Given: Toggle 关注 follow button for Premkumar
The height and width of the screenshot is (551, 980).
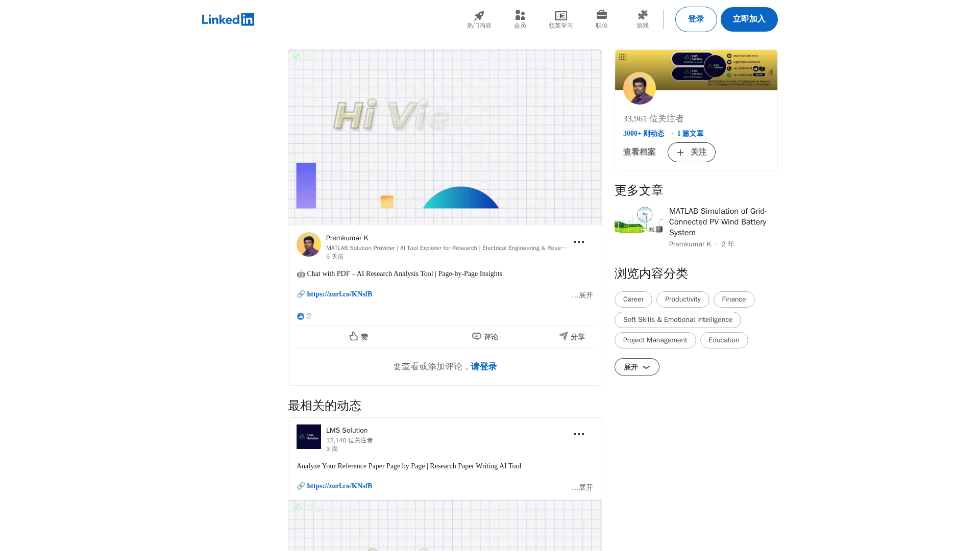Looking at the screenshot, I should coord(691,152).
